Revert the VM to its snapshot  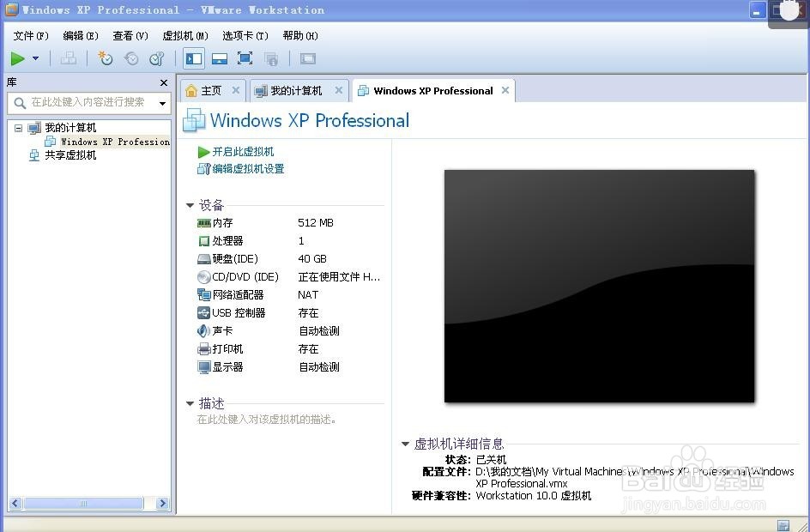130,58
